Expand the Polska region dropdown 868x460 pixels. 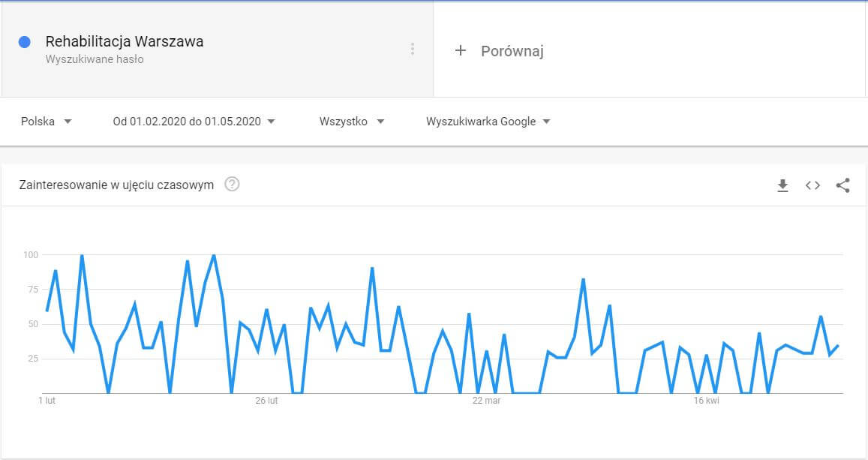pos(46,122)
